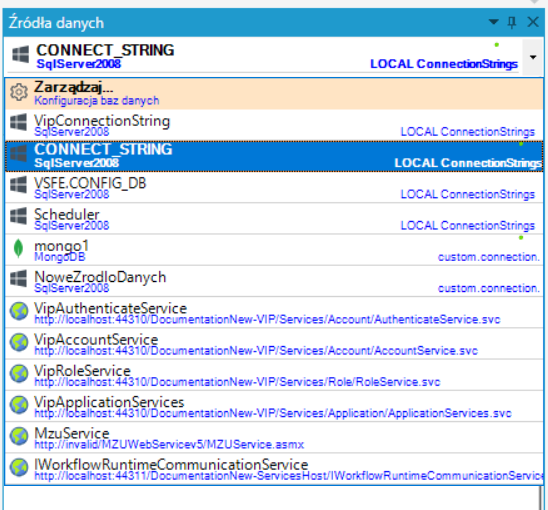The width and height of the screenshot is (548, 510).
Task: Click the Windows icon of highlighted CONNECT_STRING row
Action: (x=19, y=153)
